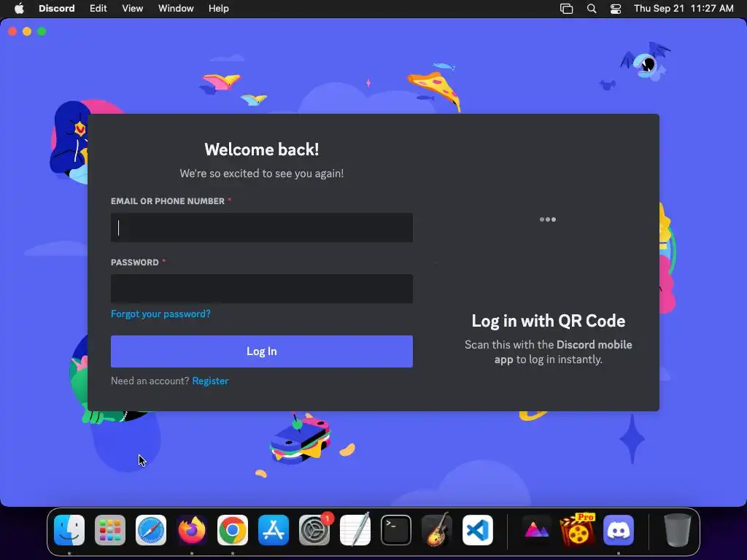
Task: Open the mountain-peaks app in dock
Action: click(x=536, y=530)
